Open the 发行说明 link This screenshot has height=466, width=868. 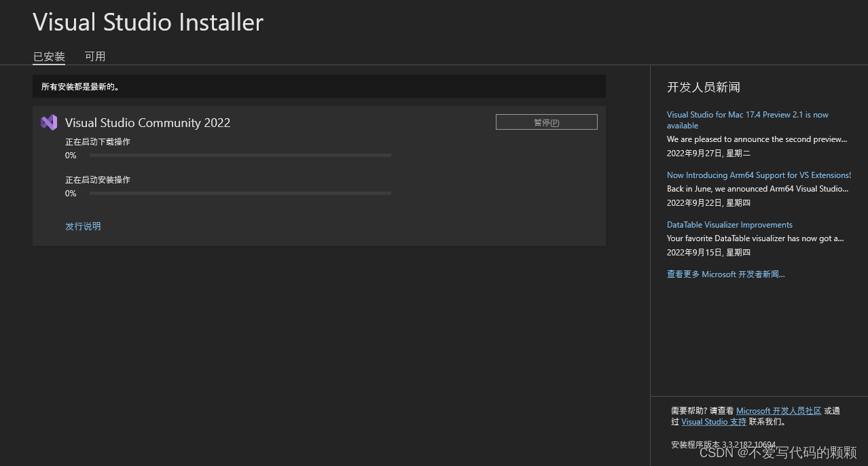(83, 226)
